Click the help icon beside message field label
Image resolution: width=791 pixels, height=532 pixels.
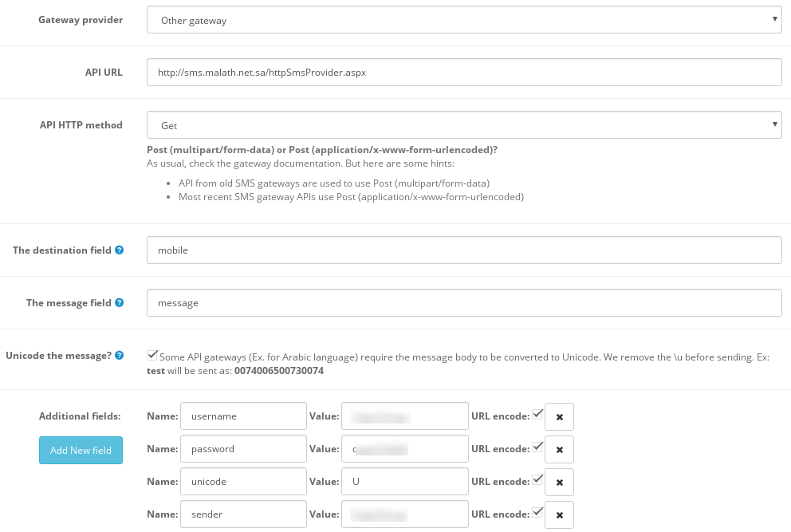tap(119, 303)
